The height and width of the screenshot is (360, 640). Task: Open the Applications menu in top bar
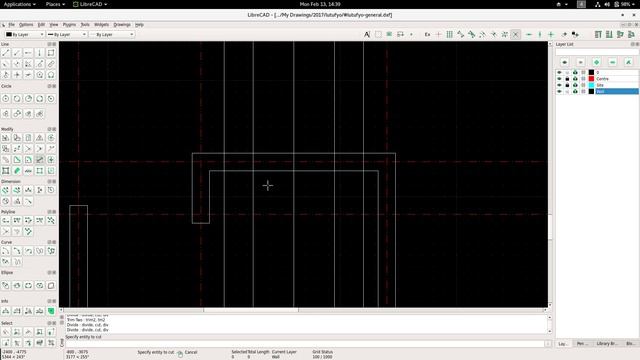pyautogui.click(x=19, y=4)
